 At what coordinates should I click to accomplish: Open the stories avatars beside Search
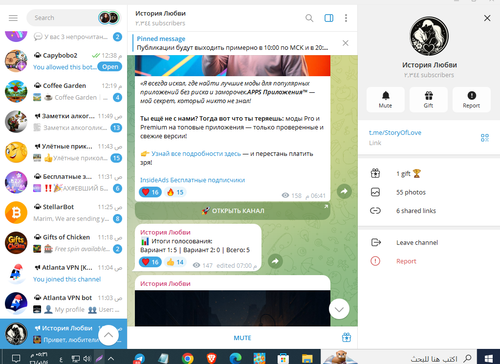109,18
